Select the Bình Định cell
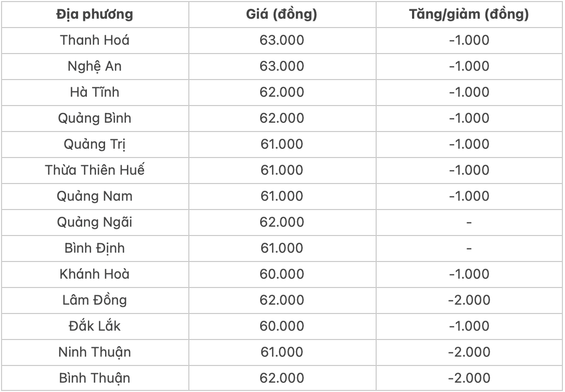Image resolution: width=565 pixels, height=392 pixels. [x=94, y=248]
